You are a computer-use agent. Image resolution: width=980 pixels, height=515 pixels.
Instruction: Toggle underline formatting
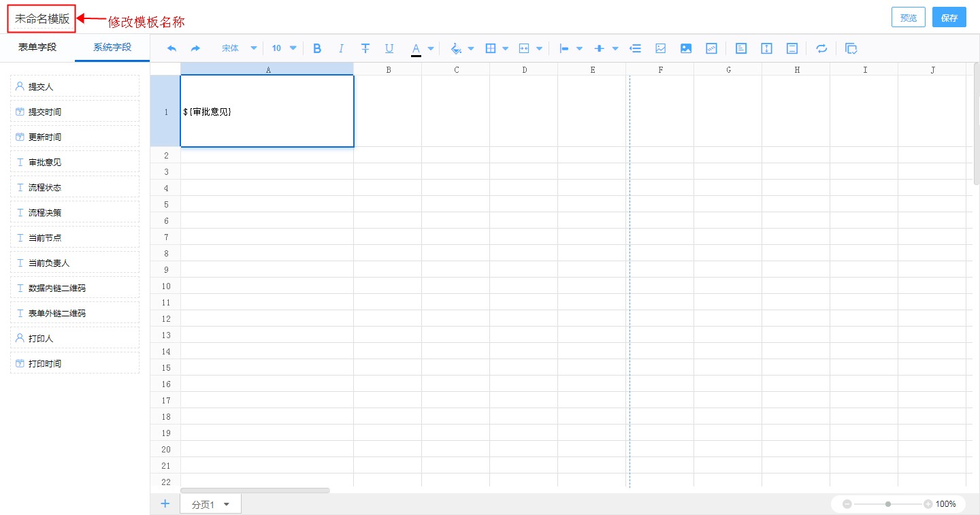pos(389,48)
